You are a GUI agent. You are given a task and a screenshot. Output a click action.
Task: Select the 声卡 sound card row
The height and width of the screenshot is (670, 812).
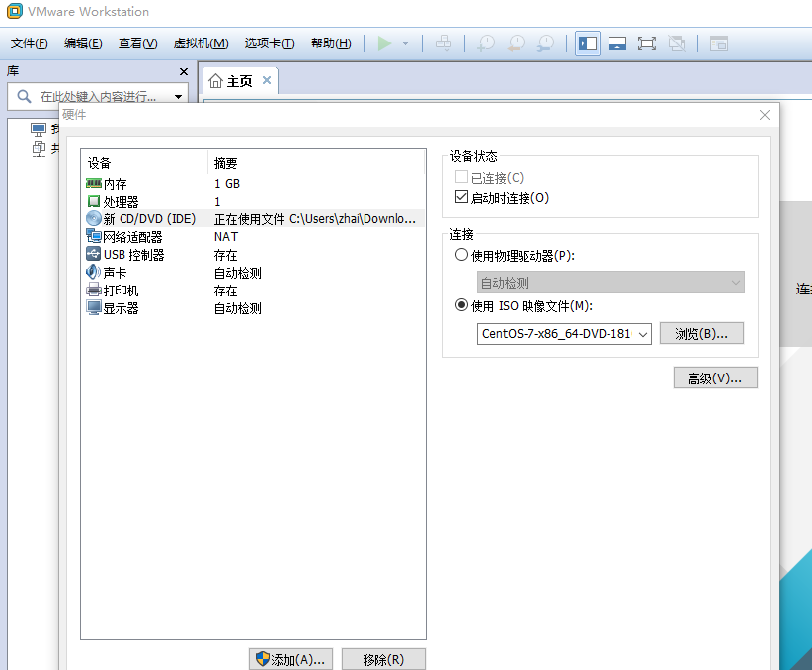253,273
